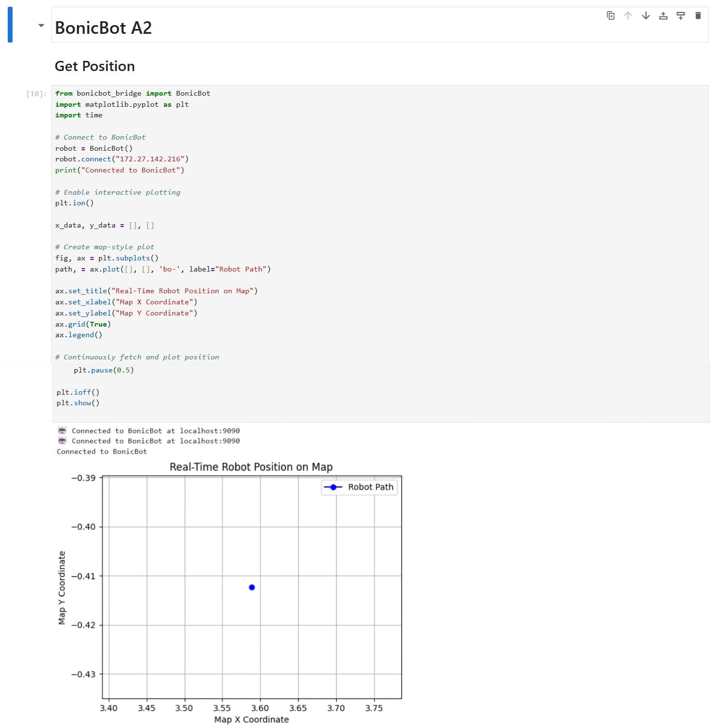Click robot icon beside second localhost message
Screen dimensions: 717x728
tap(62, 441)
